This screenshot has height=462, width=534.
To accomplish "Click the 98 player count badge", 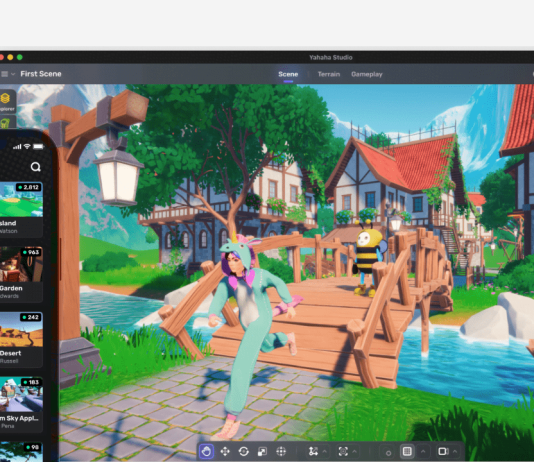I will pyautogui.click(x=33, y=447).
